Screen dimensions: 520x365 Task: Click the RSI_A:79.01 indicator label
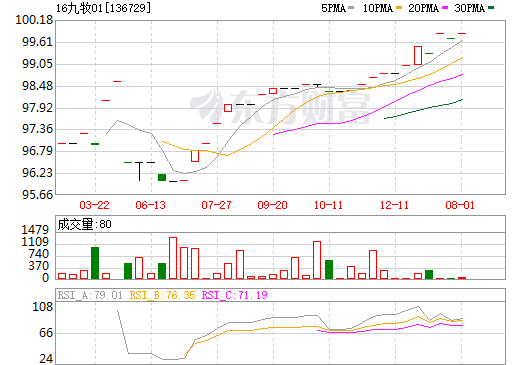pyautogui.click(x=90, y=295)
